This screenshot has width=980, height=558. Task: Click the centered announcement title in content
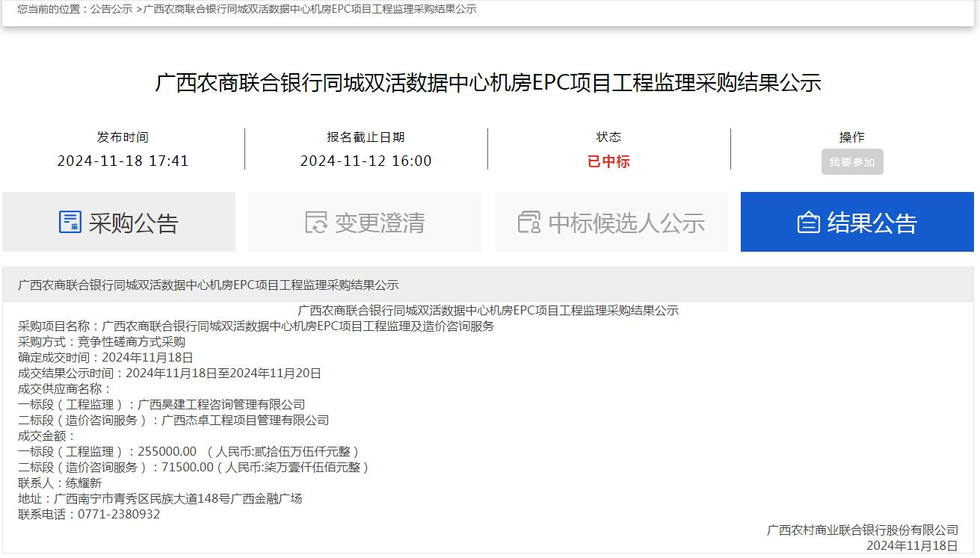pos(488,310)
